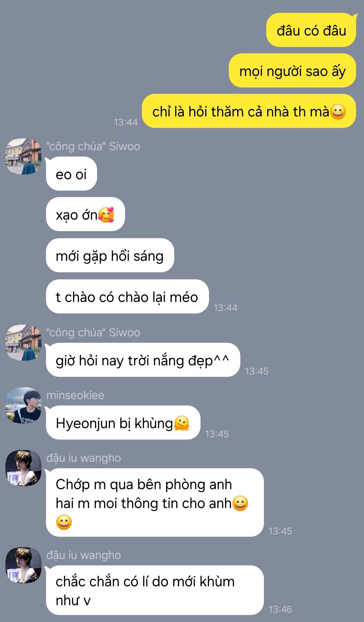Tap the grinning emoji in yellow message
Screen dimensions: 364x622
[x=338, y=112]
